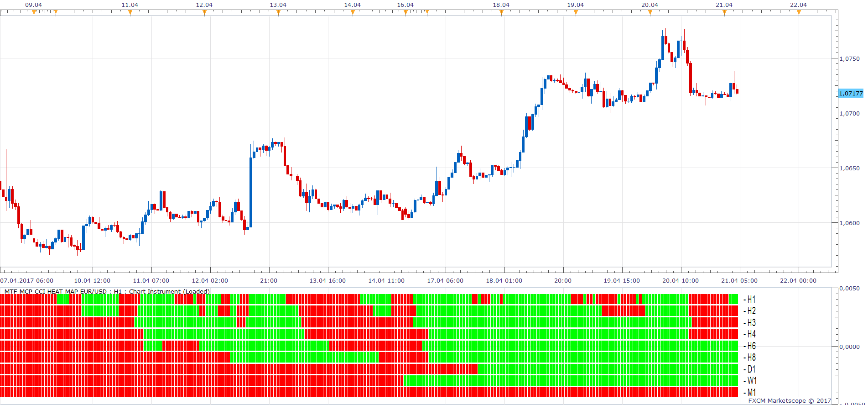Click the 22.04 date label
The image size is (868, 405).
(799, 5)
